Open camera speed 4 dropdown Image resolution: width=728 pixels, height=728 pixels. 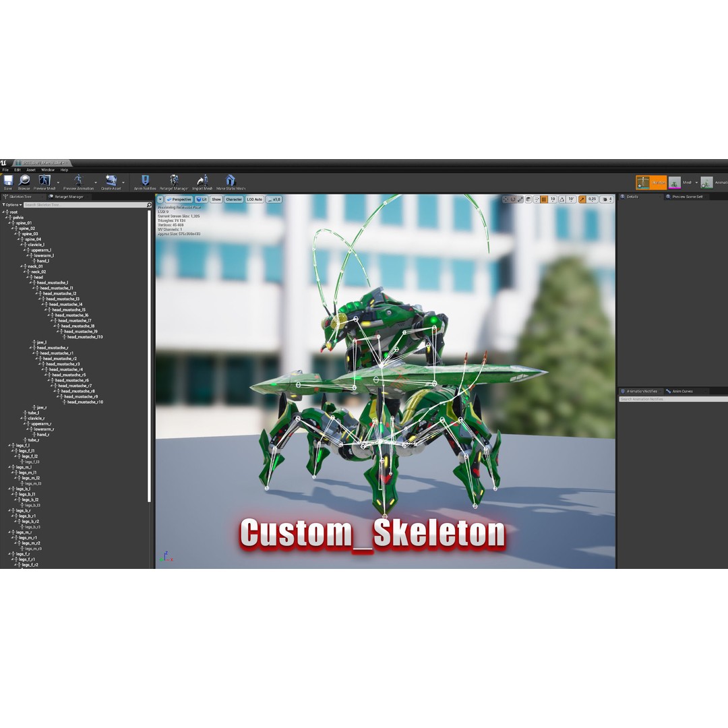(x=607, y=199)
